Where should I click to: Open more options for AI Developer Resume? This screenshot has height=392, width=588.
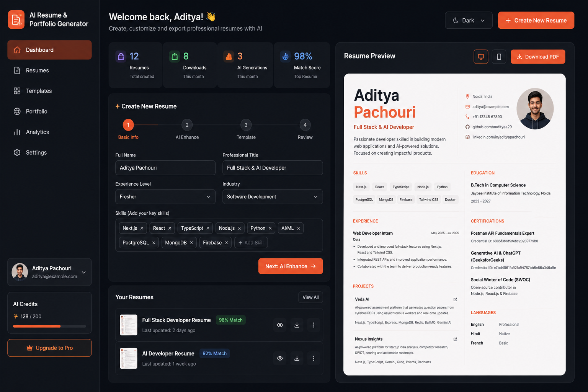pos(314,358)
